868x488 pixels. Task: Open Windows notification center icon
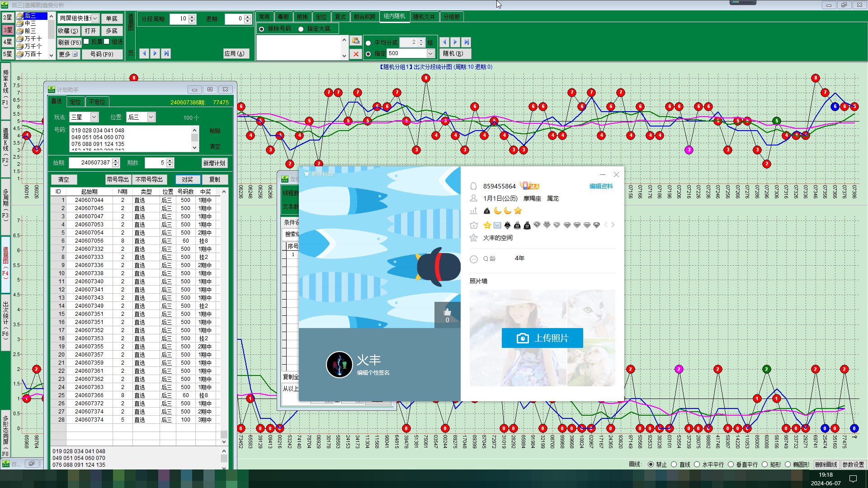pos(853,479)
